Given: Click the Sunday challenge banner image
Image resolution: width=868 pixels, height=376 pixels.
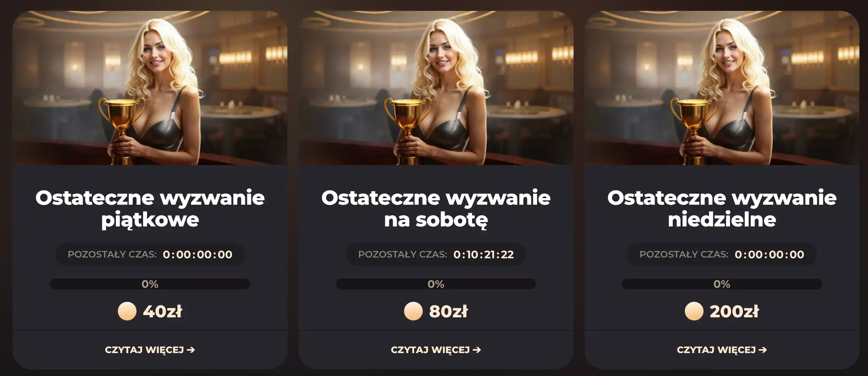Looking at the screenshot, I should (x=722, y=88).
